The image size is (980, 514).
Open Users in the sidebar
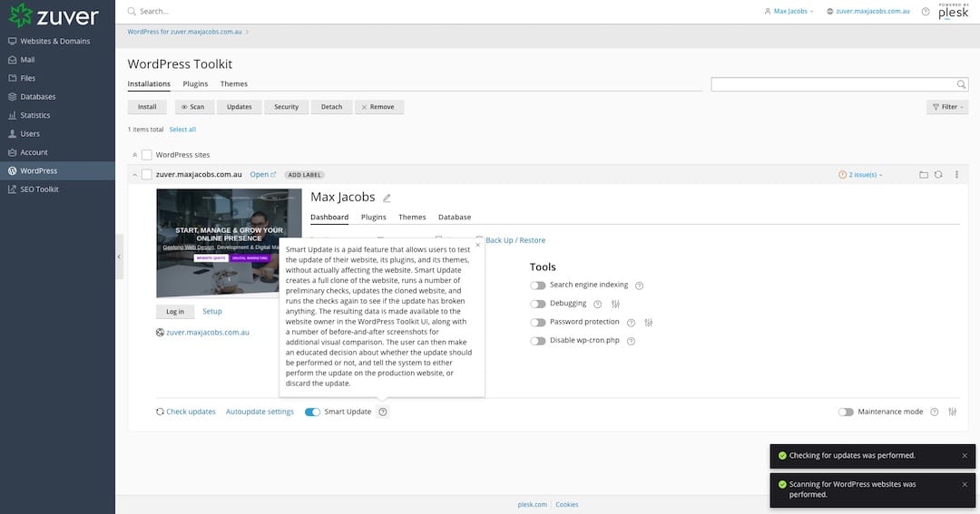click(x=29, y=133)
